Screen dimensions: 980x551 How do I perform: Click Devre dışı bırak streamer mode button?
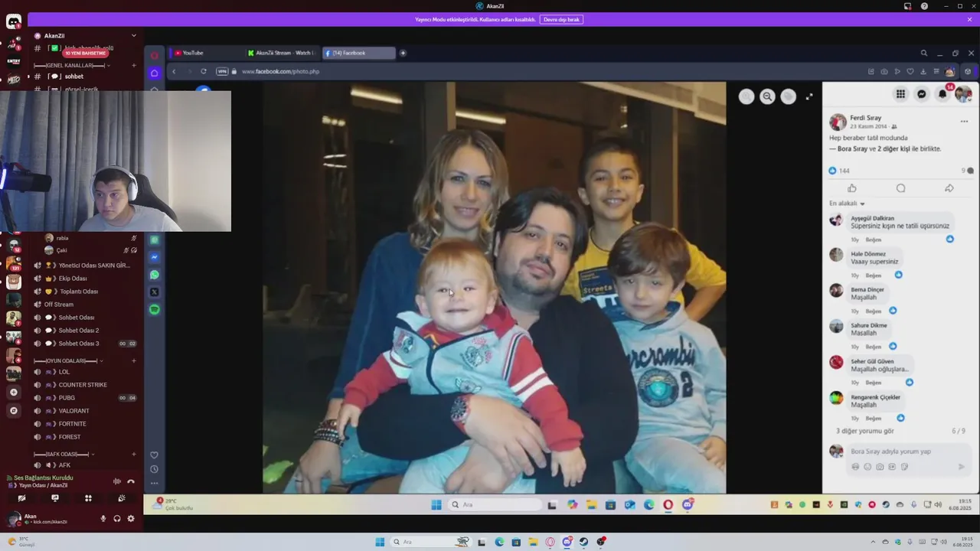[561, 19]
